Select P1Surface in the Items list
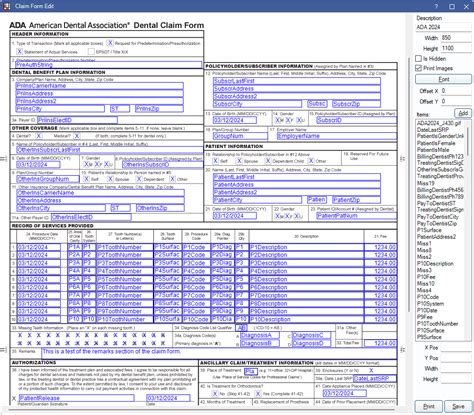Viewport: 474px width, 415px height. 429,230
